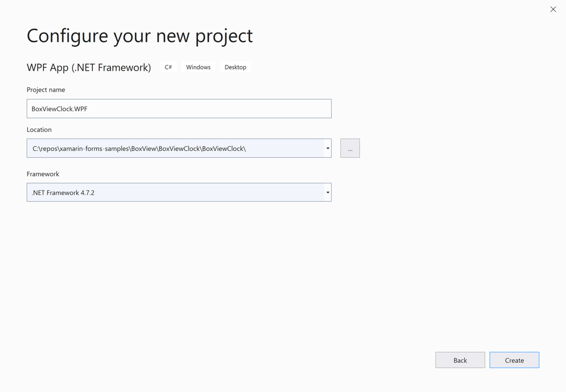Click the Windows platform tag
The height and width of the screenshot is (392, 566).
(x=198, y=67)
